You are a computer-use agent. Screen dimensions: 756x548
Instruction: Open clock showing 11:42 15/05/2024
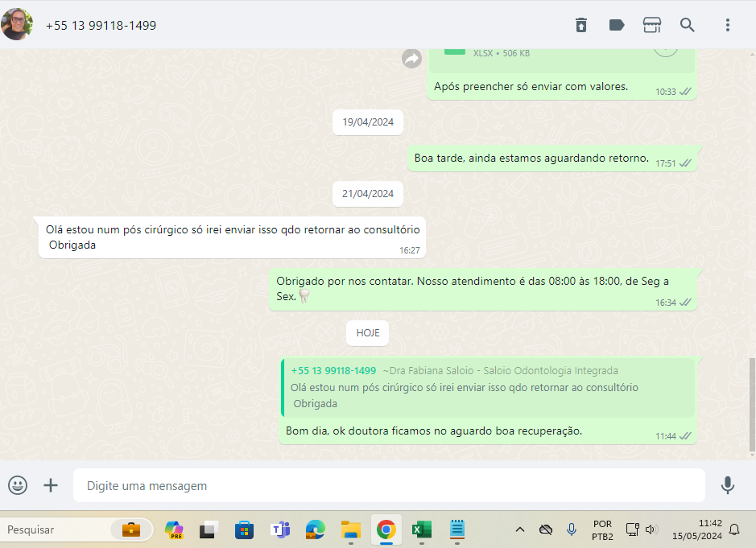[696, 529]
